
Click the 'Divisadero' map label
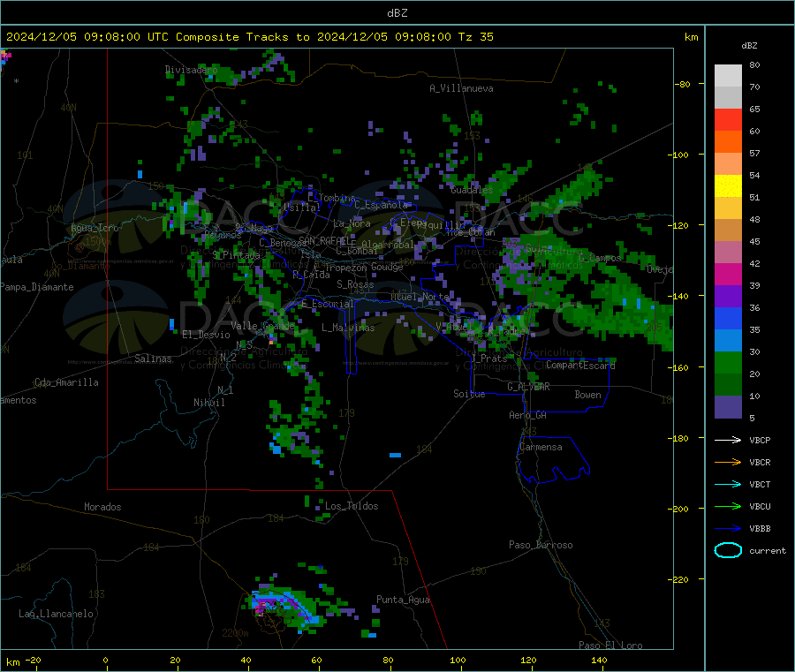pos(191,70)
